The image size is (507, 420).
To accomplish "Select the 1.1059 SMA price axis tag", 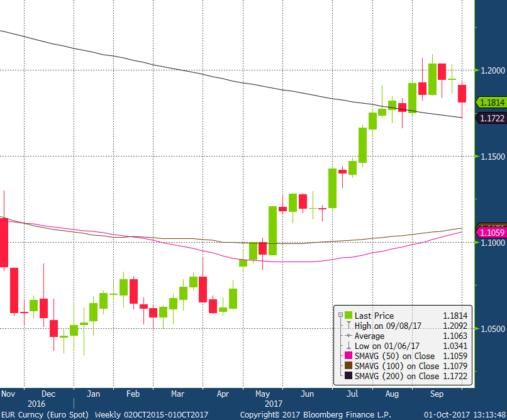I will (x=491, y=233).
